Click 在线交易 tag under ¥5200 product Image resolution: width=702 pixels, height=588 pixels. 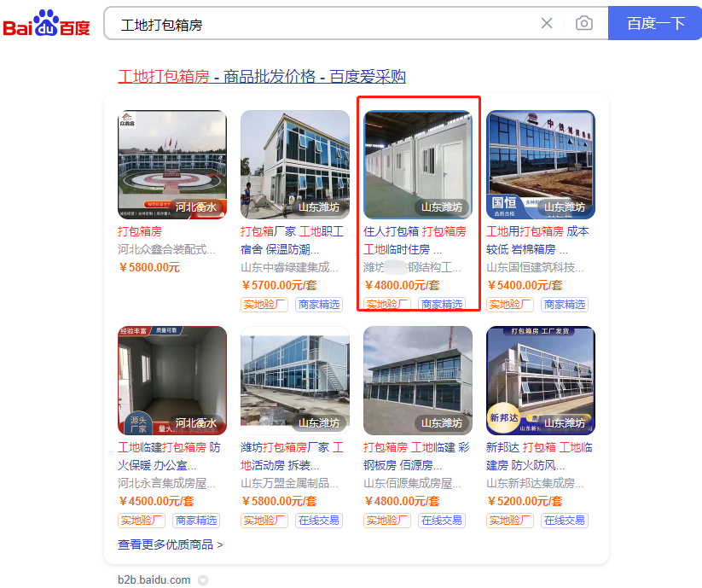(x=565, y=521)
